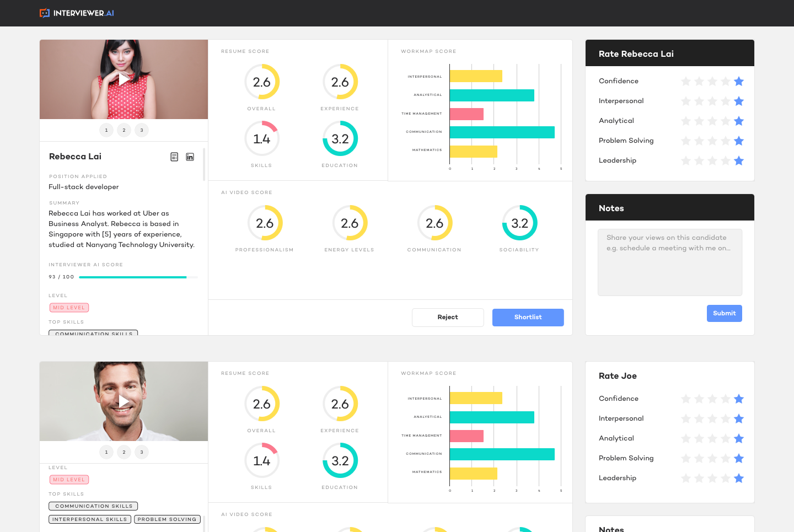Click Joe's Education resume score gauge
This screenshot has height=532, width=794.
click(340, 460)
